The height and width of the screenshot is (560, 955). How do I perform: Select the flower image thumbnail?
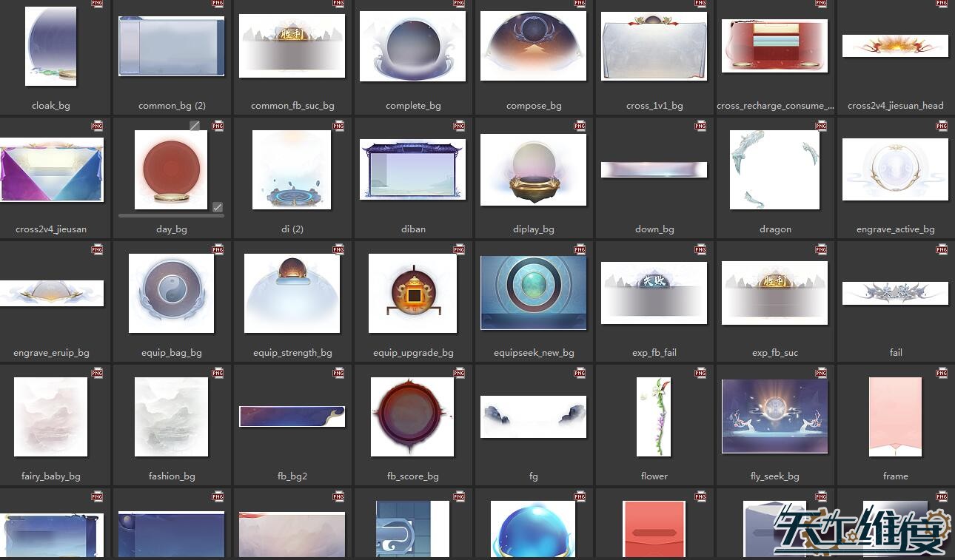point(654,416)
